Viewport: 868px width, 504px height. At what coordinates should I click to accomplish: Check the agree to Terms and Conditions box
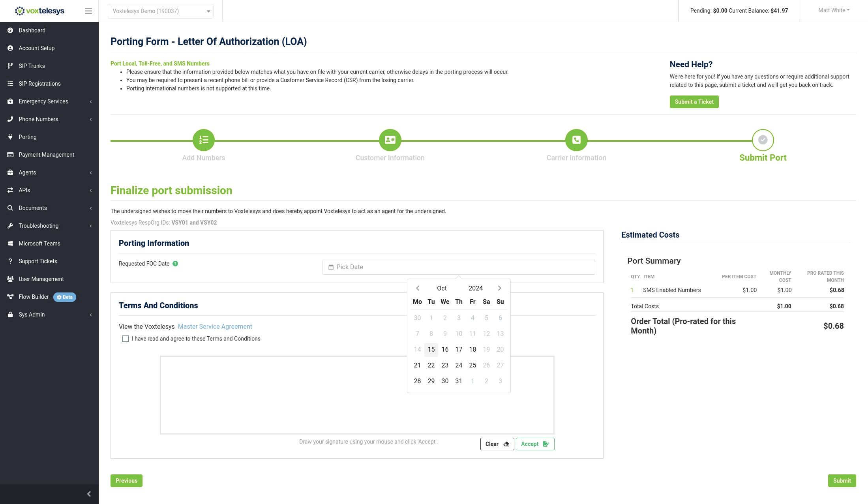[126, 339]
